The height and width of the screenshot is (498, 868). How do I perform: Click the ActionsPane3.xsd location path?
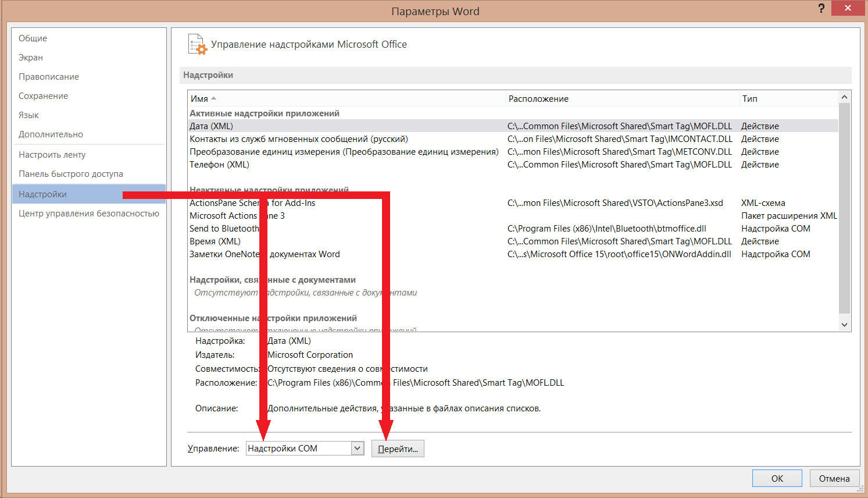tap(615, 203)
